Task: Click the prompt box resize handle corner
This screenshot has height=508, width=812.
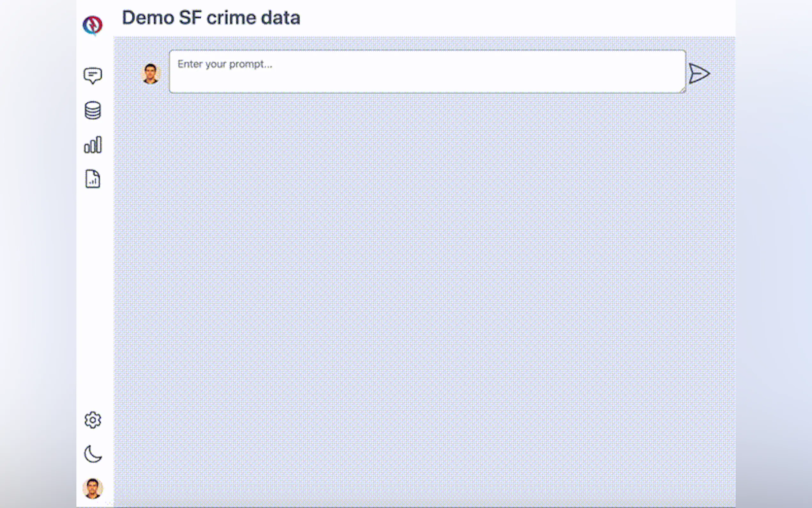Action: click(683, 90)
